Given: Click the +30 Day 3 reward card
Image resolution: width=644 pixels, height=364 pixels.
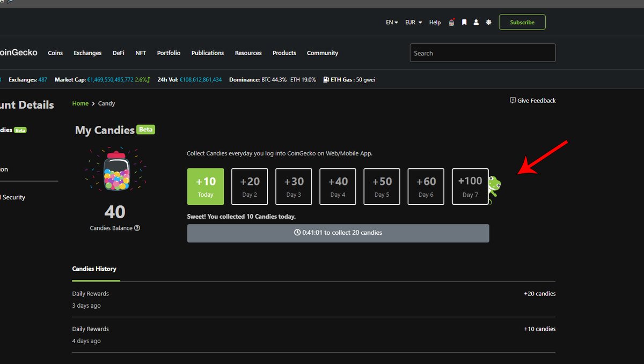Looking at the screenshot, I should pos(294,187).
